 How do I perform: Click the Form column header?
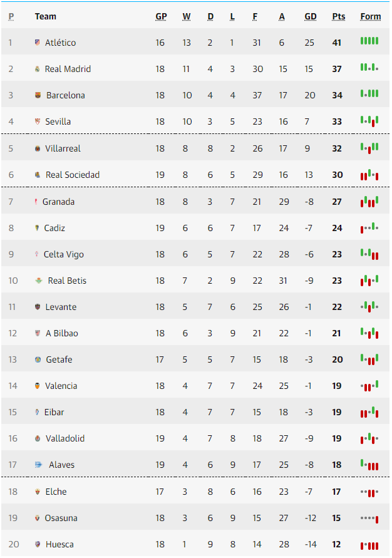pos(371,17)
